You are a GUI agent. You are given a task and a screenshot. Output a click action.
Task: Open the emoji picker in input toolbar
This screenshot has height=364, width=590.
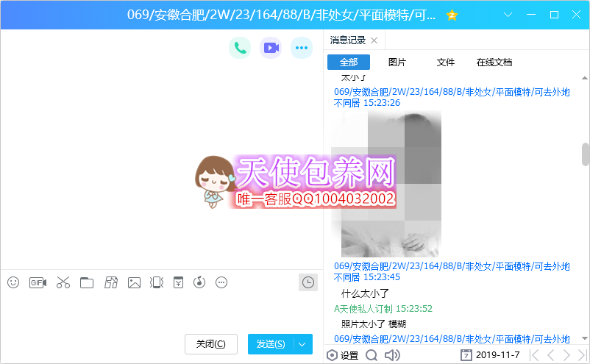pos(13,282)
